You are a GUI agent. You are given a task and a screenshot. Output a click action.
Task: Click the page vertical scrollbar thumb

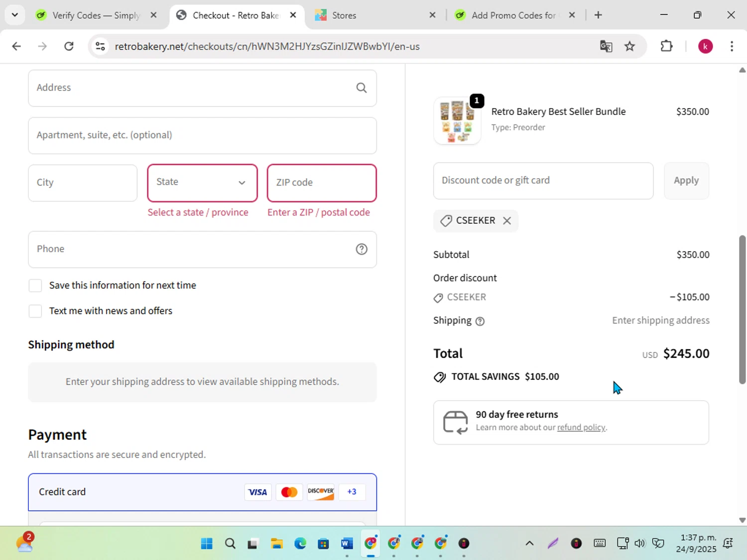tap(742, 309)
